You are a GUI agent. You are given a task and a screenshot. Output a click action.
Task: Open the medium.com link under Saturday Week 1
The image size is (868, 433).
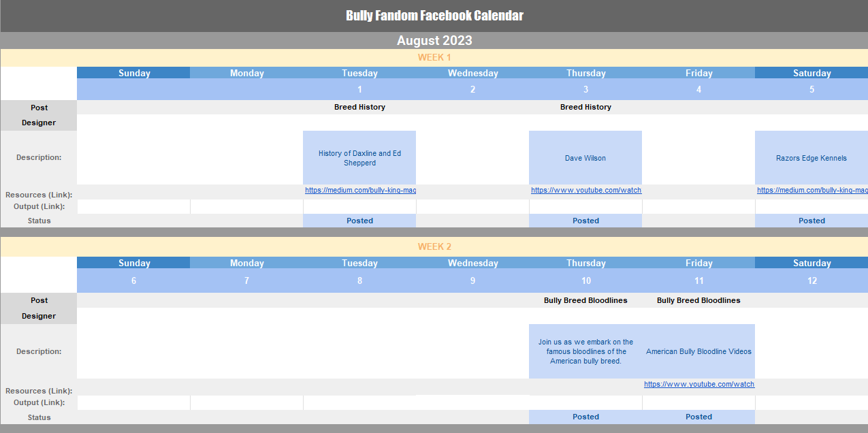(812, 191)
